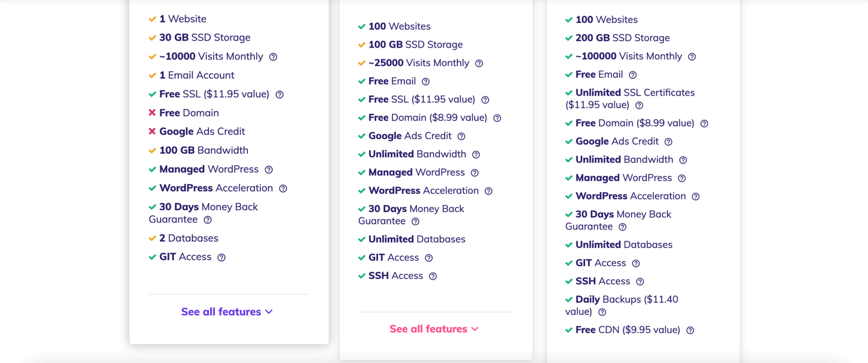Viewport: 868px width, 363px height.
Task: Click the "1 Website" feature text
Action: pyautogui.click(x=183, y=19)
